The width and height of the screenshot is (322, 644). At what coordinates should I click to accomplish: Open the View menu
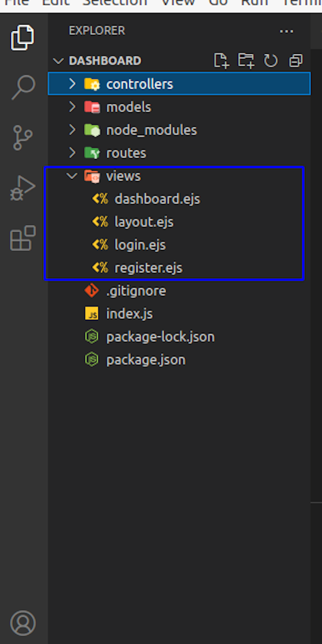(x=178, y=4)
